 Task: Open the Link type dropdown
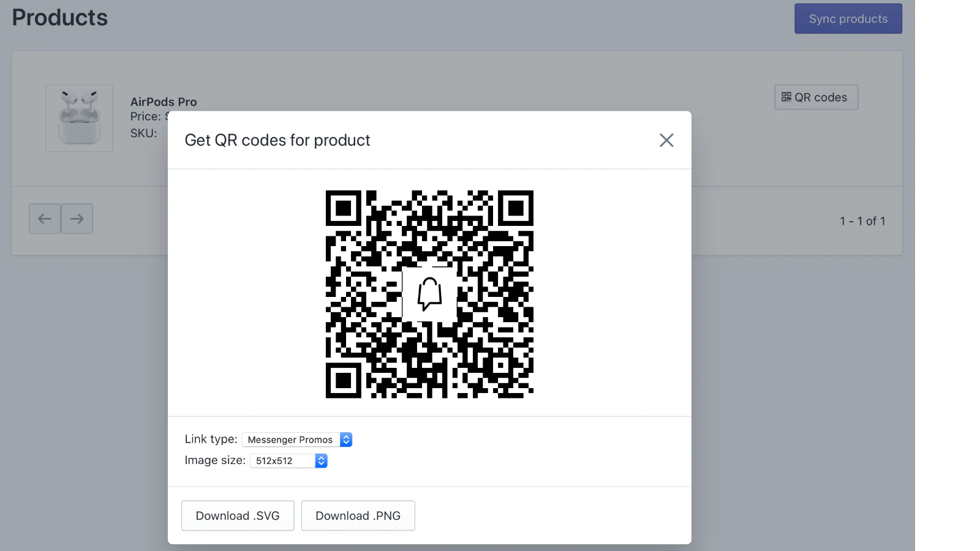(x=297, y=440)
